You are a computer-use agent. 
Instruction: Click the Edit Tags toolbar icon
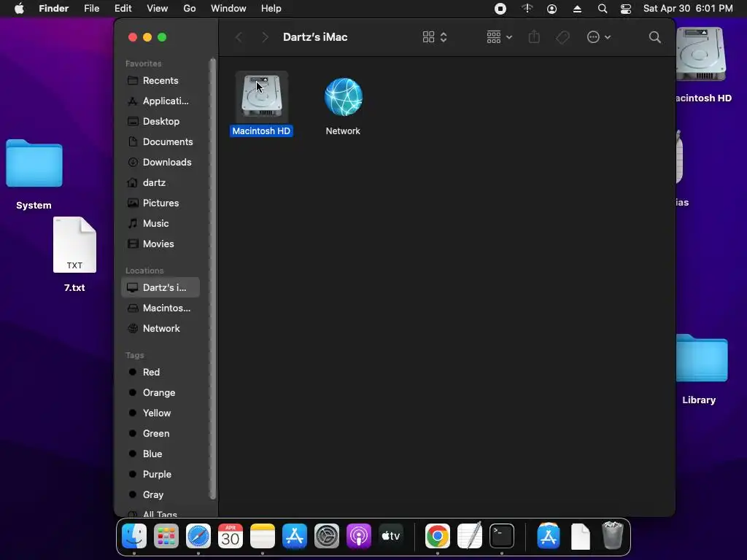point(562,37)
